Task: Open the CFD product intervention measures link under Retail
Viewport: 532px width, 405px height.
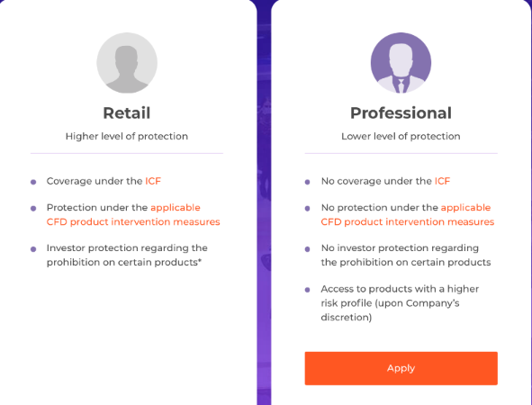Action: point(133,215)
